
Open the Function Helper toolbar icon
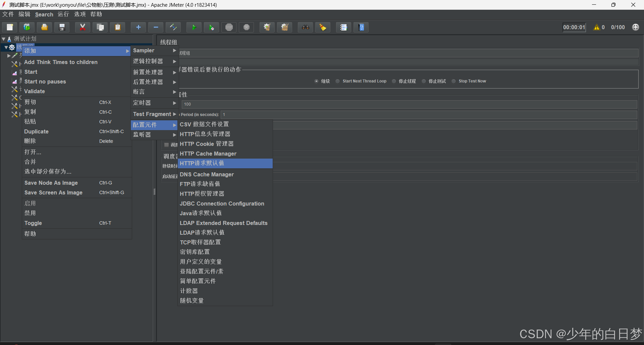tap(343, 27)
